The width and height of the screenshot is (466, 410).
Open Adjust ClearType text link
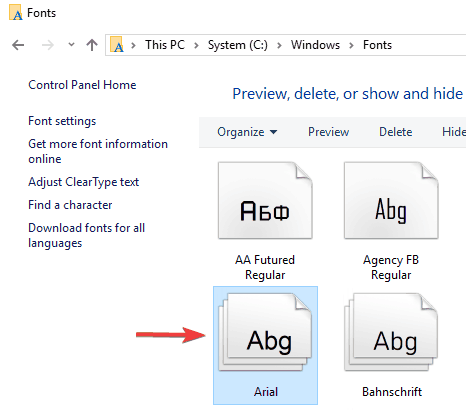pos(83,182)
